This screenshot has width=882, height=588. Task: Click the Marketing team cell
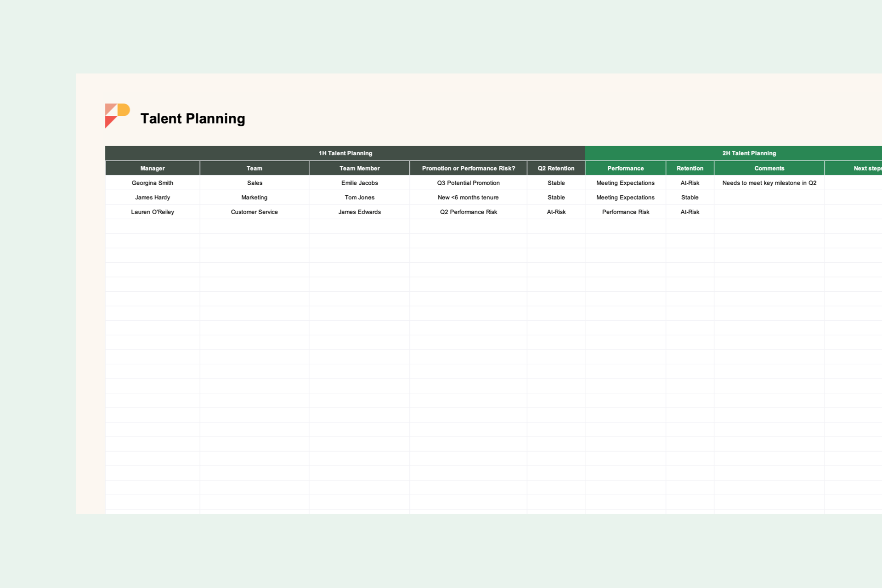tap(254, 198)
